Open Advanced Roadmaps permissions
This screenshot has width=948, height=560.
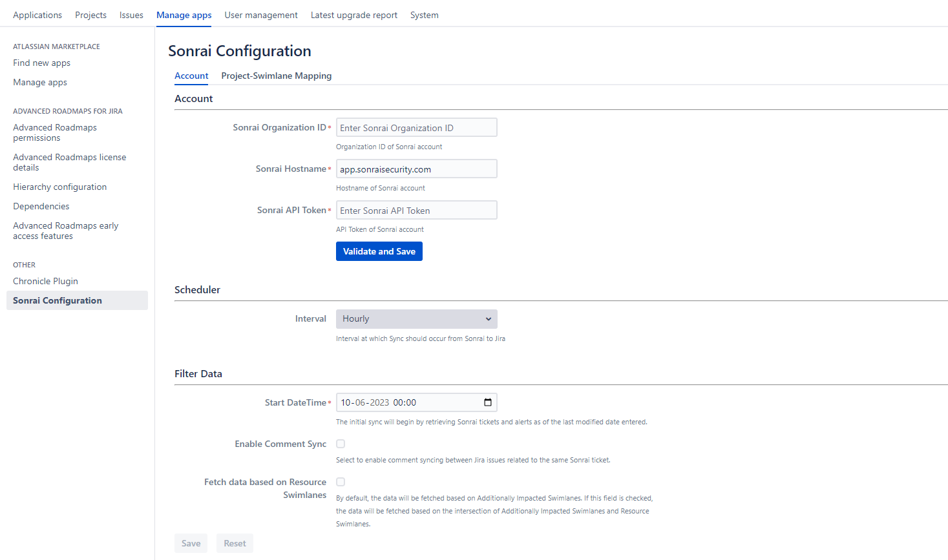[x=55, y=132]
